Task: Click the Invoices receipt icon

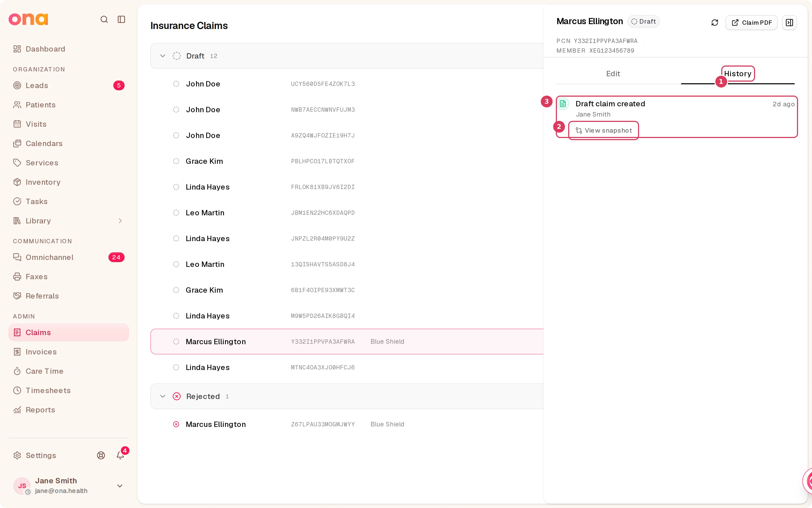Action: pos(17,352)
